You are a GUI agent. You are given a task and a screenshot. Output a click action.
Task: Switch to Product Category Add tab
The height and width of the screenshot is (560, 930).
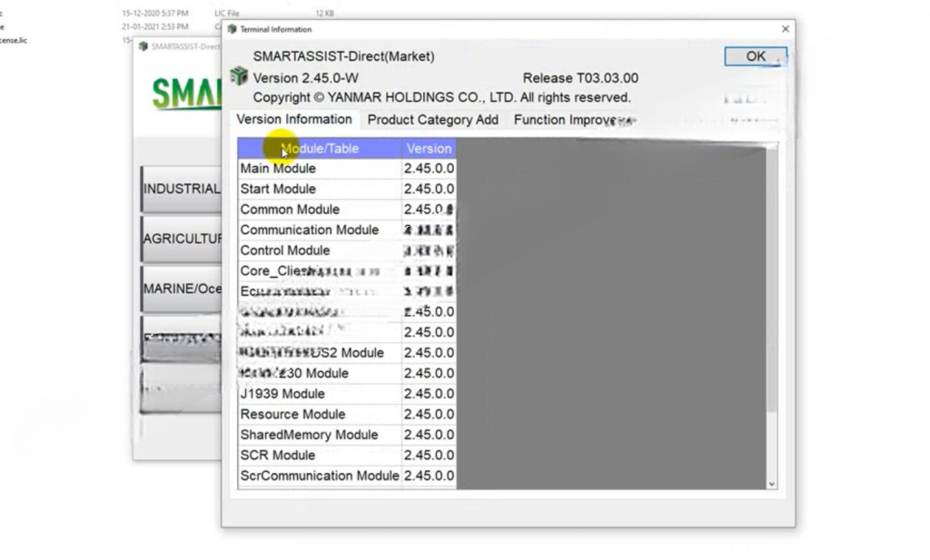(432, 120)
